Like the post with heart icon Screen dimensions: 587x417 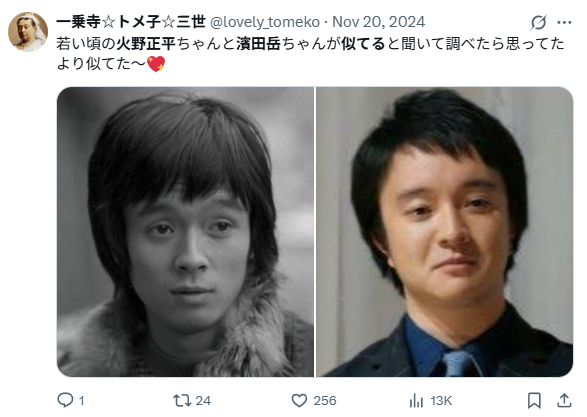pyautogui.click(x=299, y=401)
